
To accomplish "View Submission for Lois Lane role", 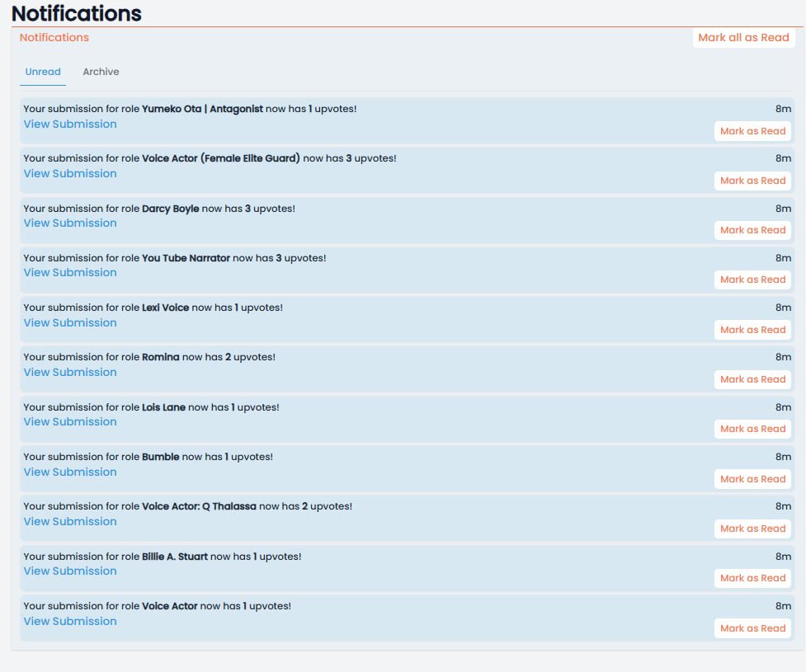I will tap(70, 422).
